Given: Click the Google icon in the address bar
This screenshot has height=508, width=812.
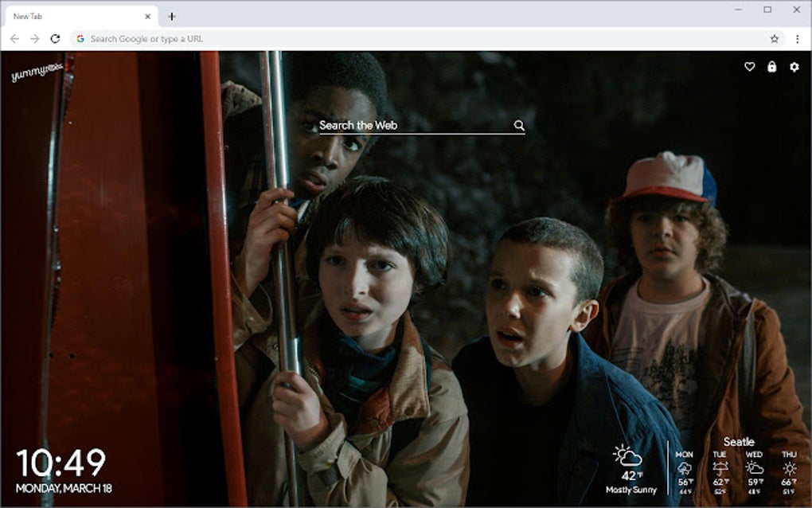Looking at the screenshot, I should tap(81, 37).
